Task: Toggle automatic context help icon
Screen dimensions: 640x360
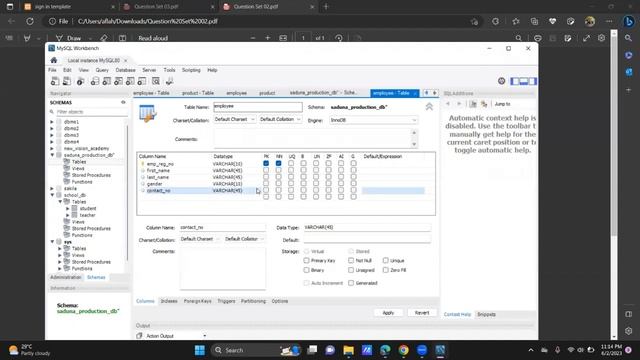Action: (484, 104)
